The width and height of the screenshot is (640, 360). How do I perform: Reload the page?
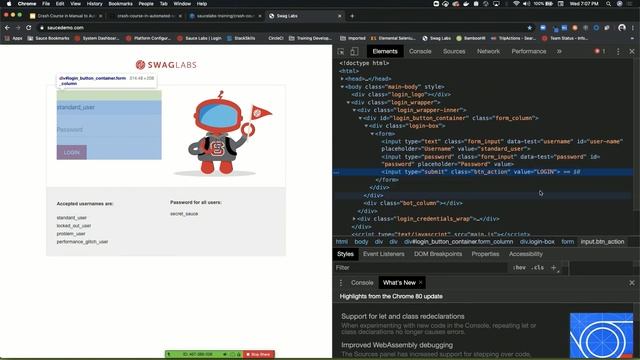click(x=29, y=28)
